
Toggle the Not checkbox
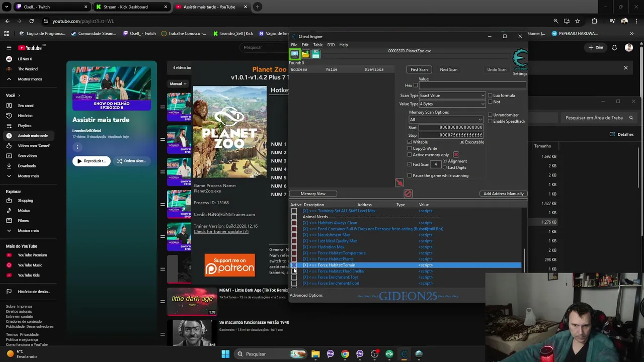[x=490, y=102]
